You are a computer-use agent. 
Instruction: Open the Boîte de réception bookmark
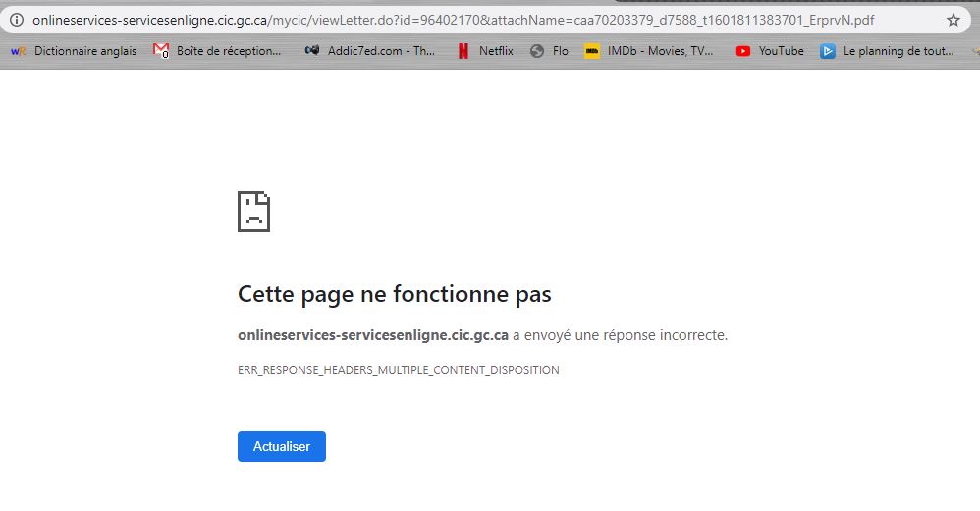pyautogui.click(x=228, y=51)
